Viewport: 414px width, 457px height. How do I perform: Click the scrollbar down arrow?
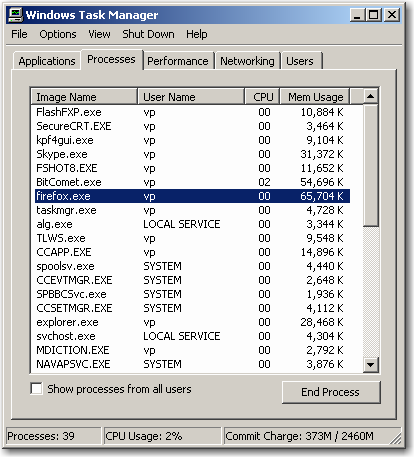pyautogui.click(x=370, y=364)
